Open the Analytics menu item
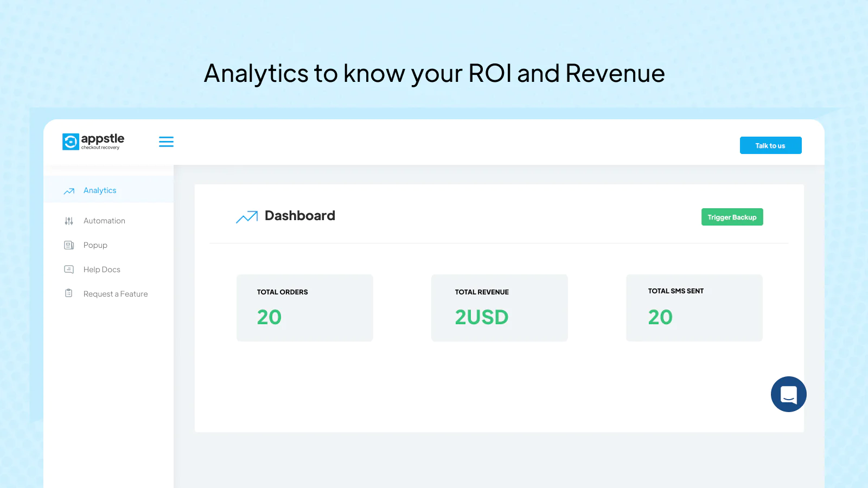The height and width of the screenshot is (488, 868). click(100, 190)
